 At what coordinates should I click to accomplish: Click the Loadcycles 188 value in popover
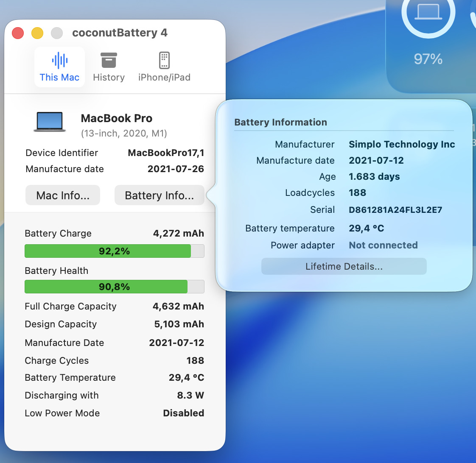pos(358,192)
